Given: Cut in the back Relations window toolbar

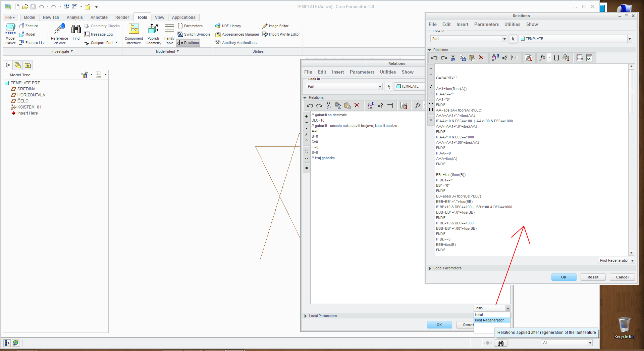Looking at the screenshot, I should click(x=328, y=105).
